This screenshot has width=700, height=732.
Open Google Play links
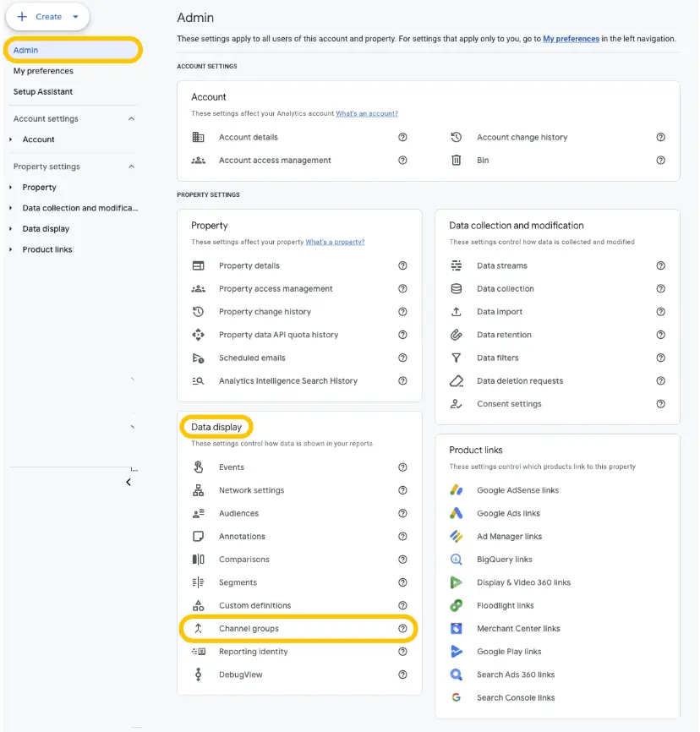[x=509, y=652]
